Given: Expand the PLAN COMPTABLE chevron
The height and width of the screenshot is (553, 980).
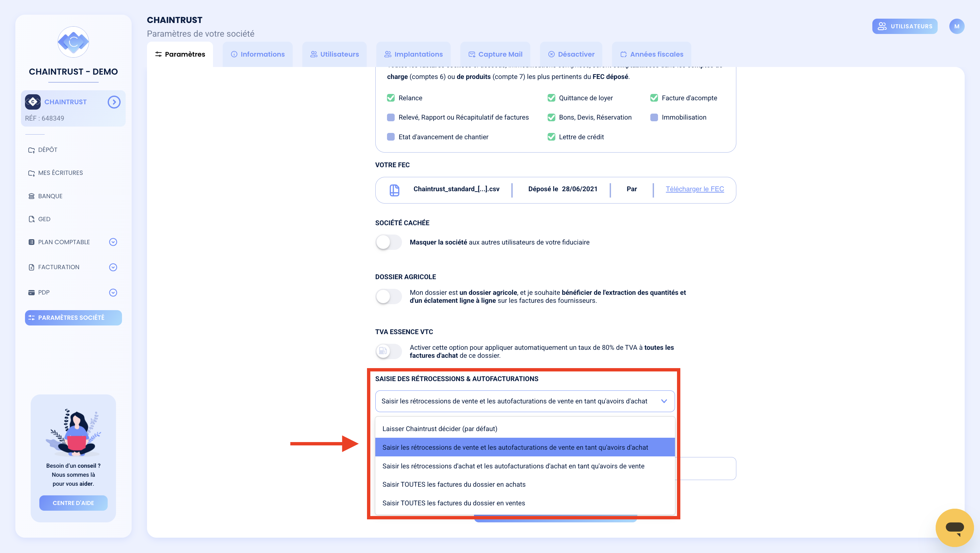Looking at the screenshot, I should click(x=113, y=242).
